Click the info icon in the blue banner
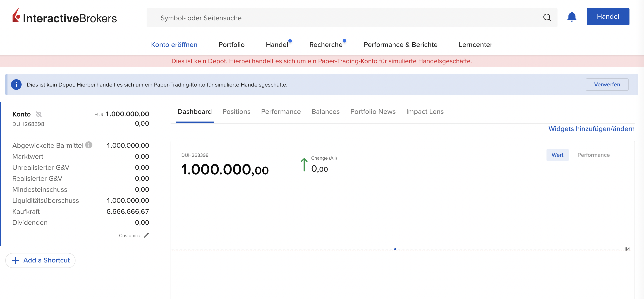644x299 pixels. click(16, 84)
